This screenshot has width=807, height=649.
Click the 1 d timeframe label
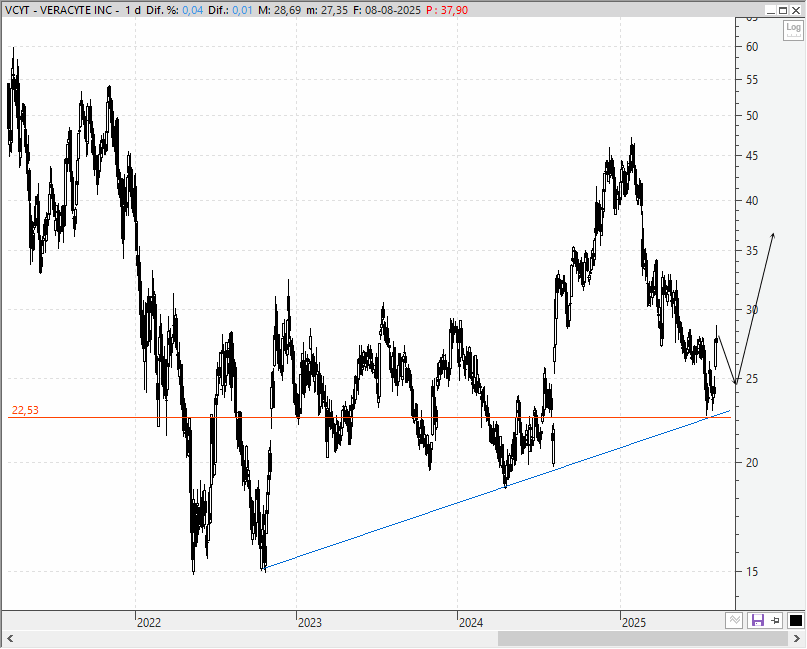pyautogui.click(x=133, y=10)
